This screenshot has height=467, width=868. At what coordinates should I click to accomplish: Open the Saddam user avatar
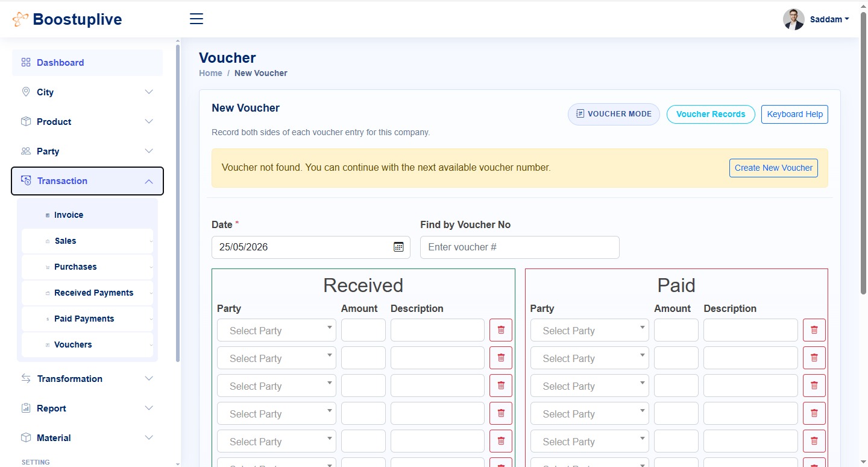pyautogui.click(x=793, y=19)
